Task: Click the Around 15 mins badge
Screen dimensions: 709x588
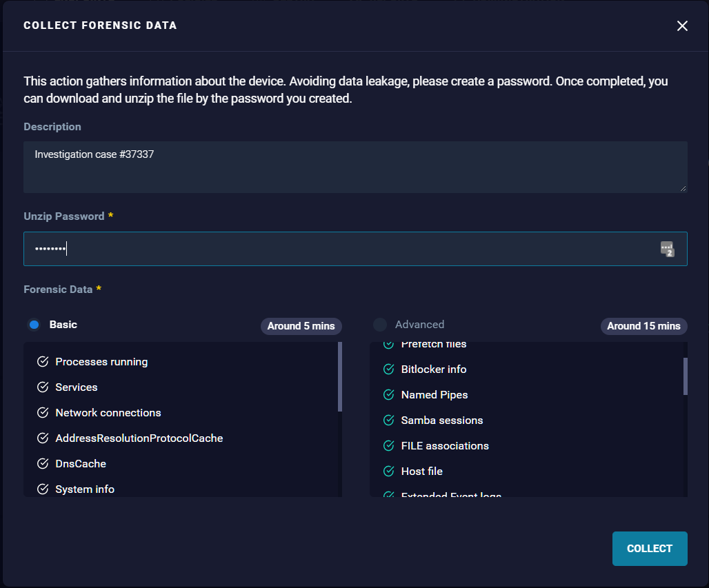Action: (x=643, y=326)
